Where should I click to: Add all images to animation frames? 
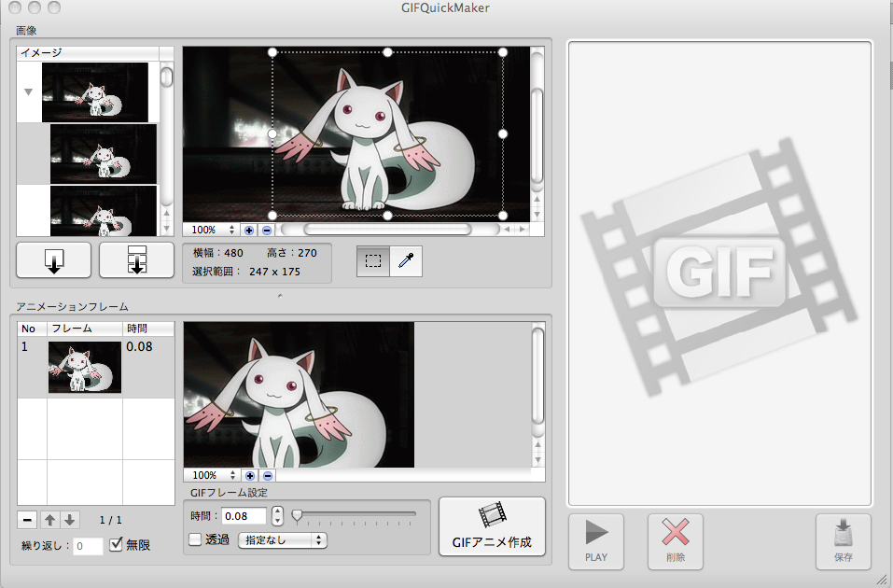pos(136,260)
